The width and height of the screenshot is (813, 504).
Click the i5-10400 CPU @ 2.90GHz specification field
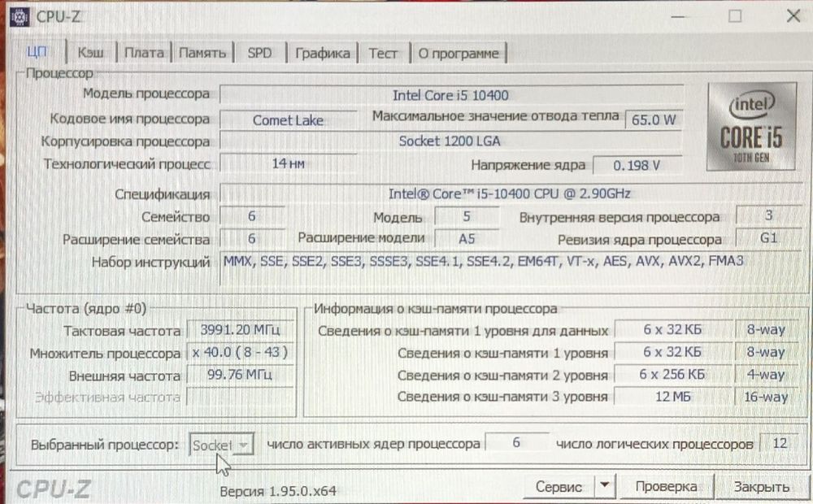click(511, 193)
